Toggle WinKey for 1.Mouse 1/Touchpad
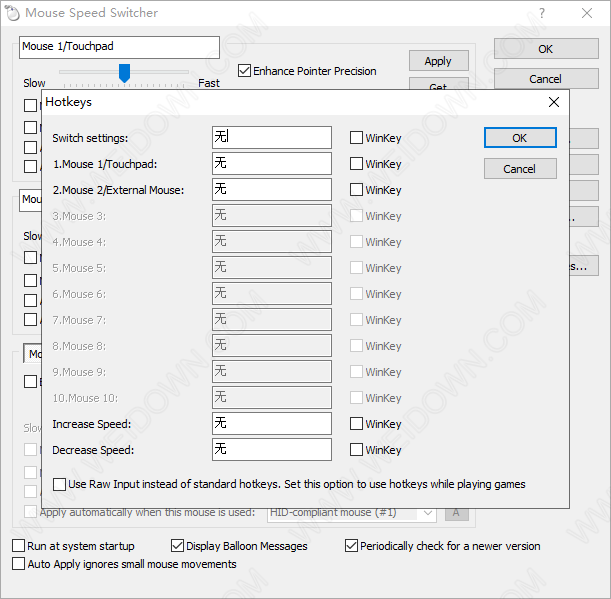The width and height of the screenshot is (611, 599). (357, 164)
